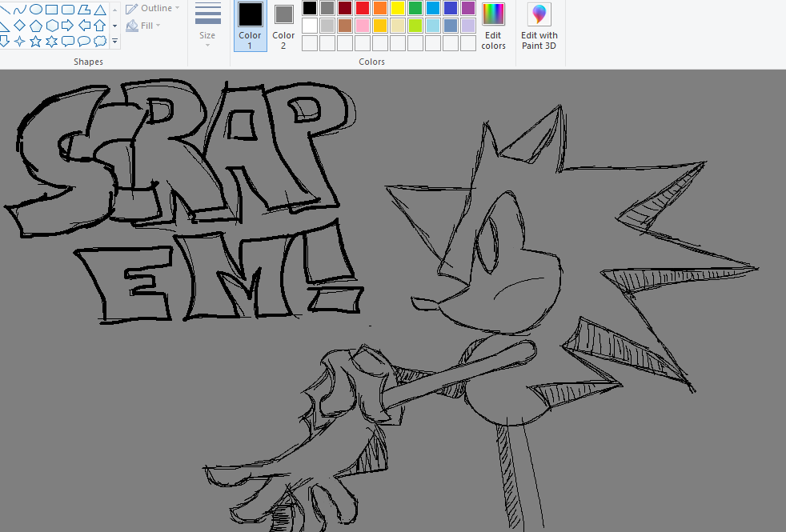
Task: Pick the dark gray palette swatch
Action: pos(327,8)
